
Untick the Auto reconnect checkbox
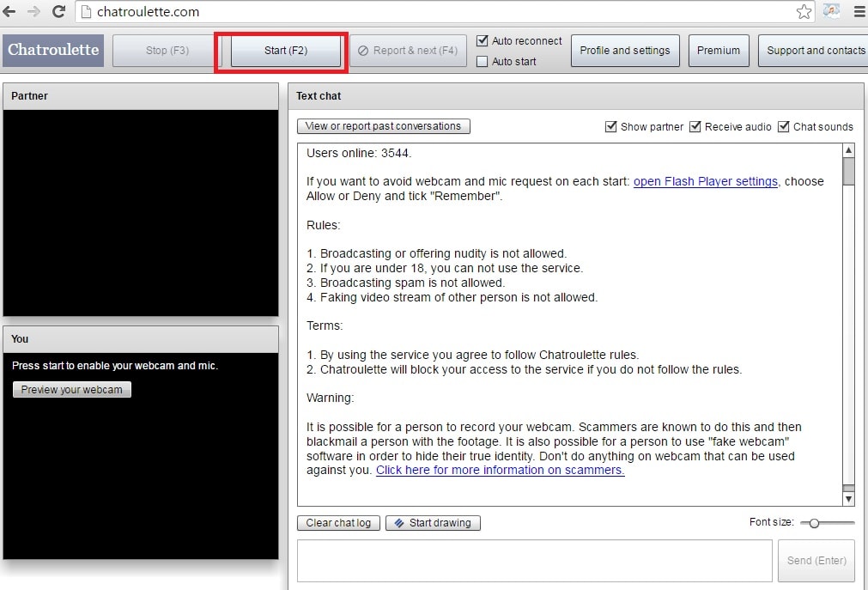click(x=483, y=40)
